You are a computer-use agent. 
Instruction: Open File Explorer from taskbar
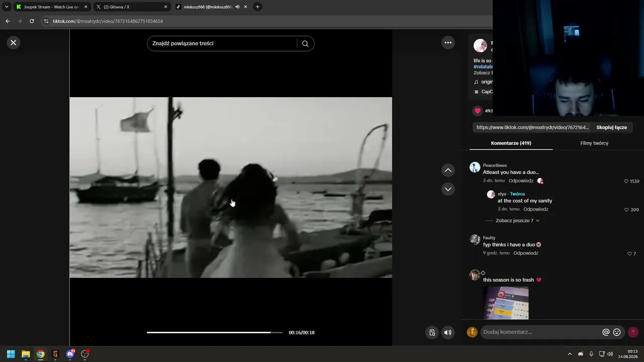tap(26, 354)
